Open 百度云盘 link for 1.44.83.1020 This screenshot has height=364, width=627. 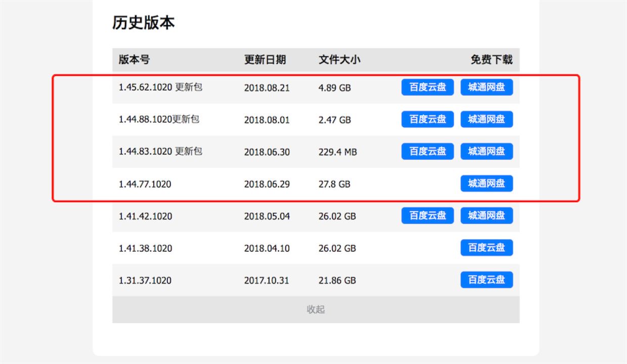click(x=428, y=151)
